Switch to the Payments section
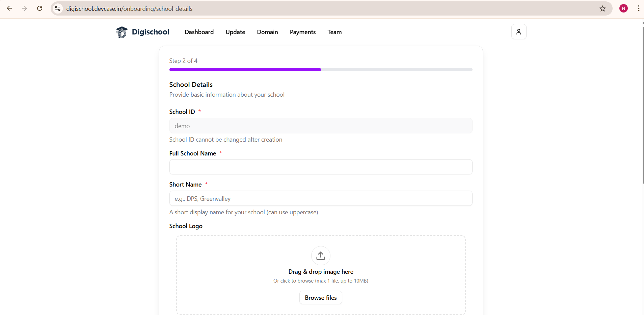This screenshot has width=644, height=315. pyautogui.click(x=302, y=32)
